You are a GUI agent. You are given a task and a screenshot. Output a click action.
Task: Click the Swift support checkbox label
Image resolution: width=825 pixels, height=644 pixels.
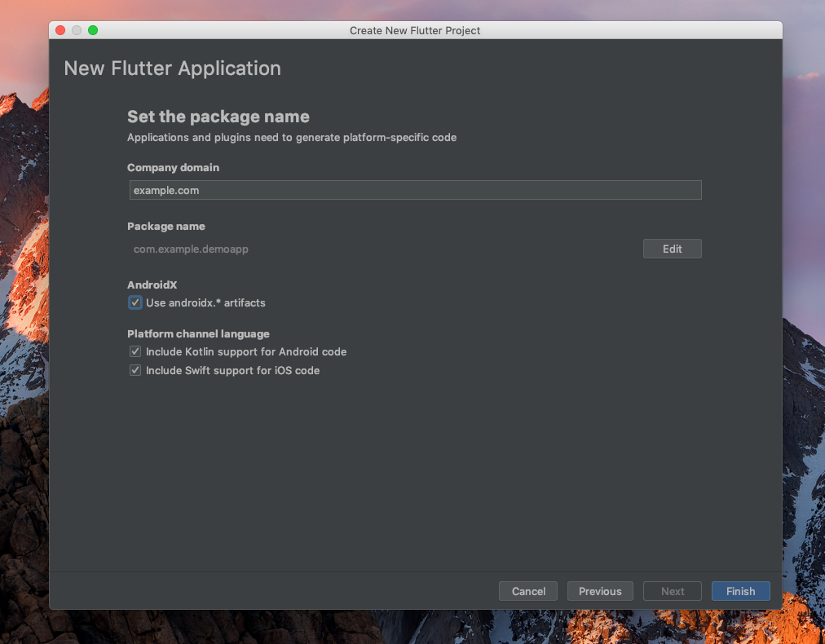(x=232, y=370)
